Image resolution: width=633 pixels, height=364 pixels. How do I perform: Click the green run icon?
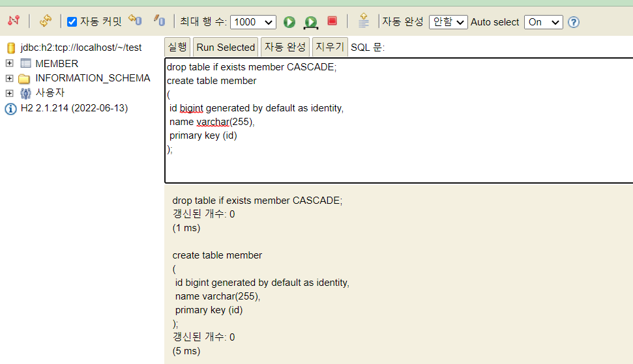tap(289, 21)
